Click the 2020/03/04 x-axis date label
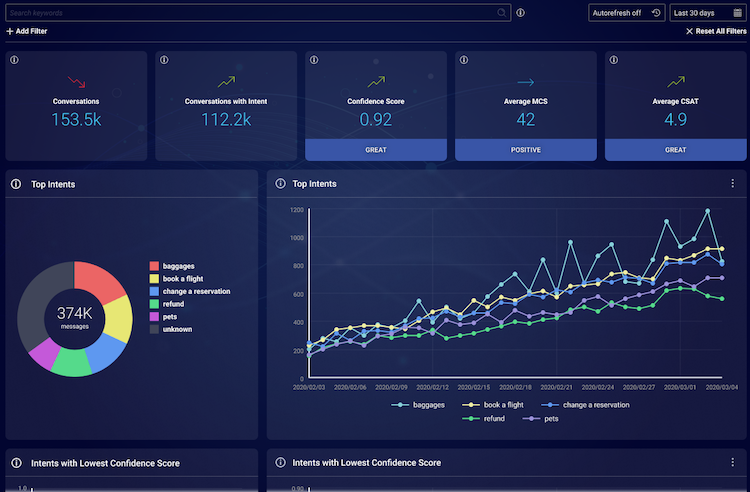Image resolution: width=750 pixels, height=492 pixels. (722, 387)
